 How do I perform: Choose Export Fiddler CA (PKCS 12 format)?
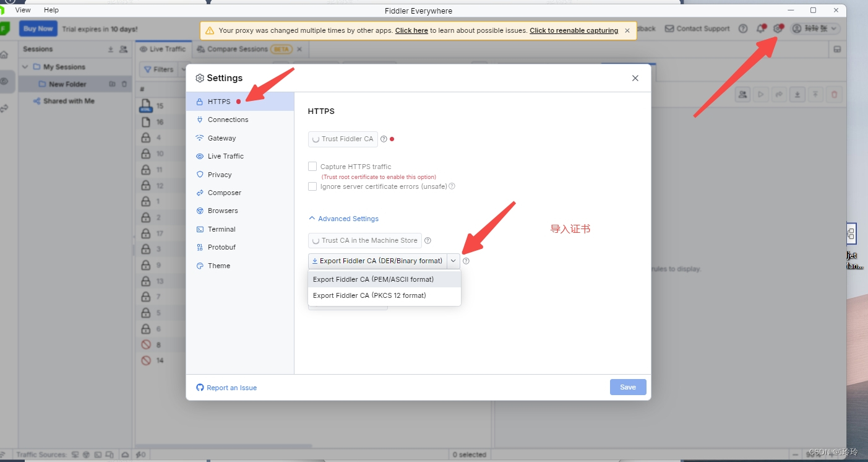(x=384, y=295)
